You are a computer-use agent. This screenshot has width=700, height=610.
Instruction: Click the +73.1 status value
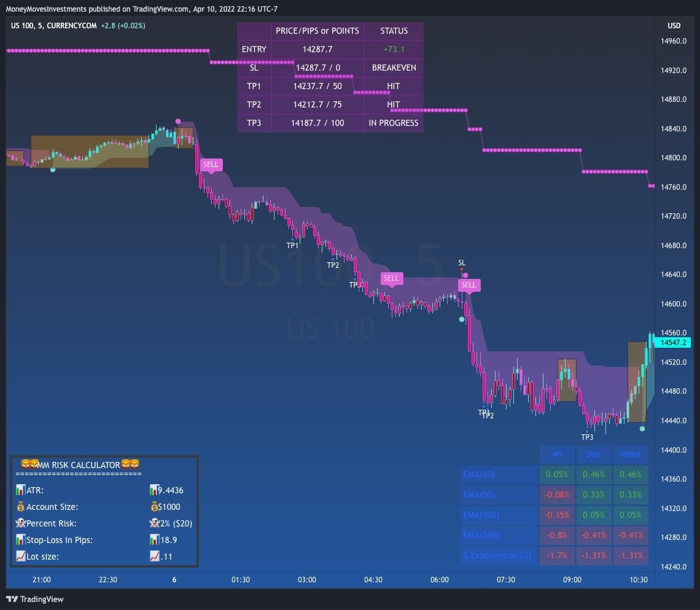click(x=394, y=49)
